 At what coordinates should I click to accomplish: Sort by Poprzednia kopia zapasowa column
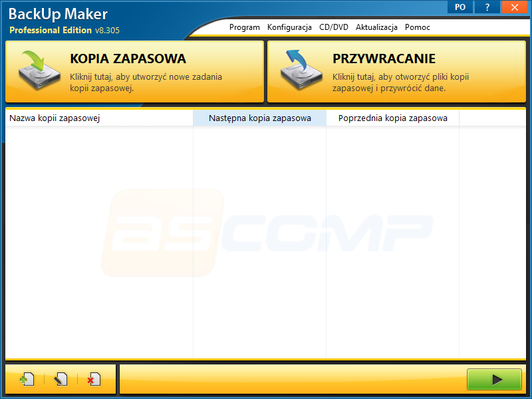click(x=392, y=118)
